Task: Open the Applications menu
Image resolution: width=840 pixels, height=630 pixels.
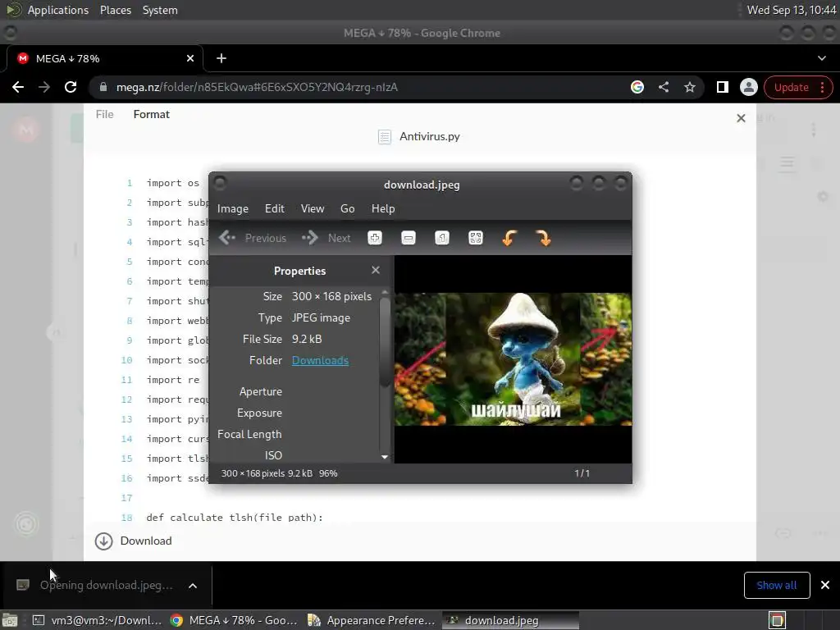Action: tap(58, 10)
